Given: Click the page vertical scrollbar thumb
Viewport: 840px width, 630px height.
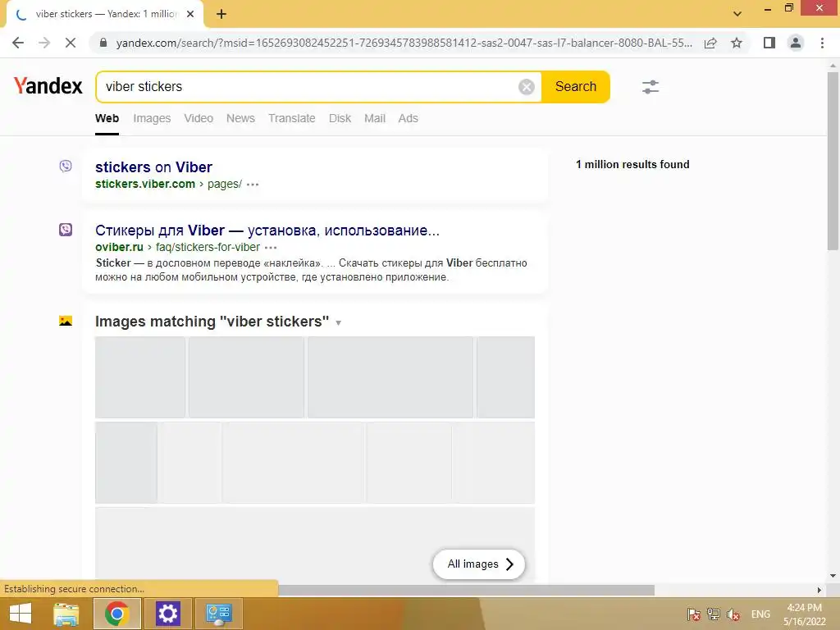Looking at the screenshot, I should [833, 161].
